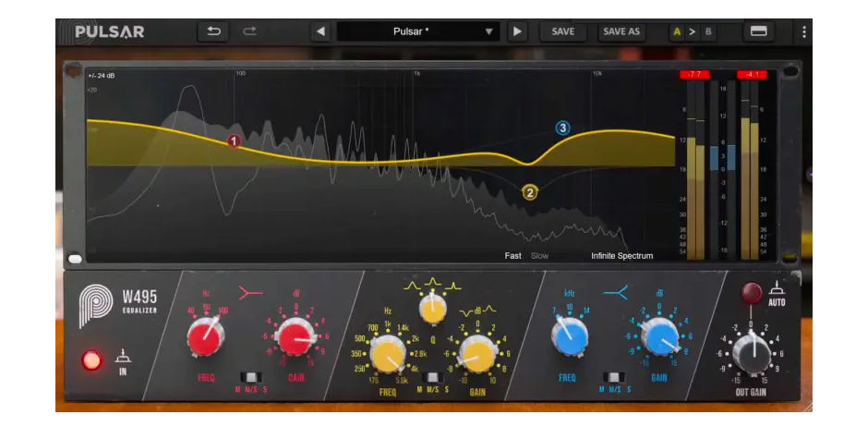The image size is (868, 439).
Task: Click the mid cut dip curve icon
Action: [465, 311]
